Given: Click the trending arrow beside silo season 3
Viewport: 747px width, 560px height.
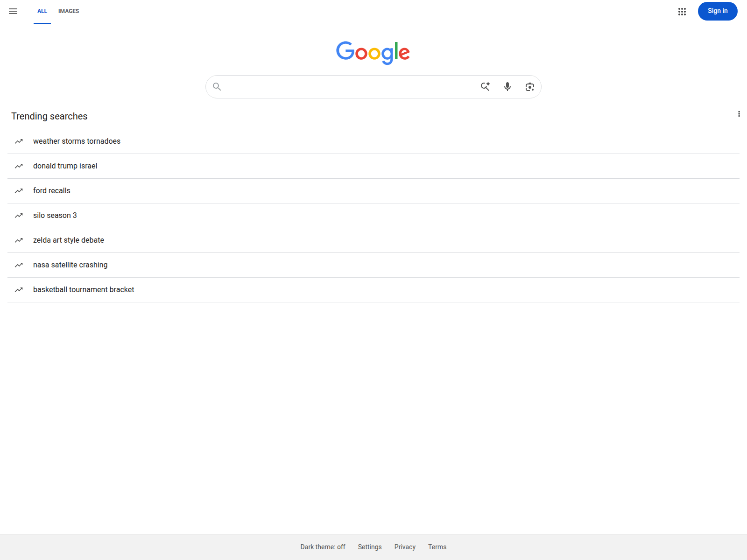Looking at the screenshot, I should point(19,216).
